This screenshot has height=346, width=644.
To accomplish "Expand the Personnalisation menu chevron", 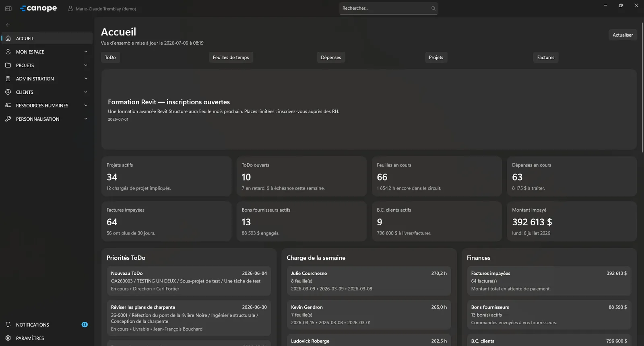I will [86, 119].
